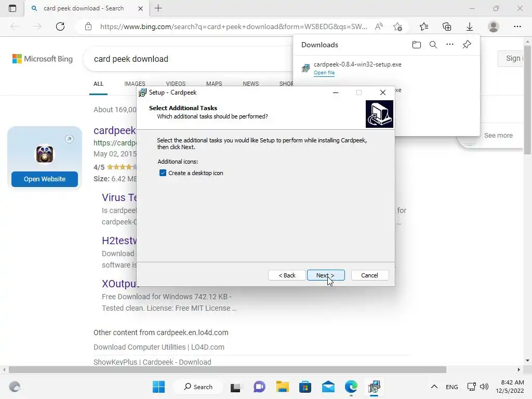Click See more on Bing

pos(498,136)
